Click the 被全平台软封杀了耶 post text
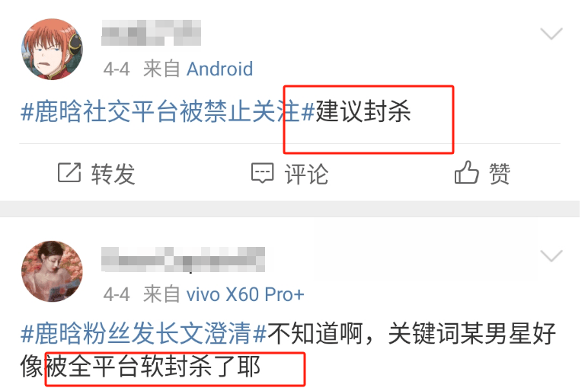Image resolution: width=588 pixels, height=388 pixels. (x=152, y=367)
